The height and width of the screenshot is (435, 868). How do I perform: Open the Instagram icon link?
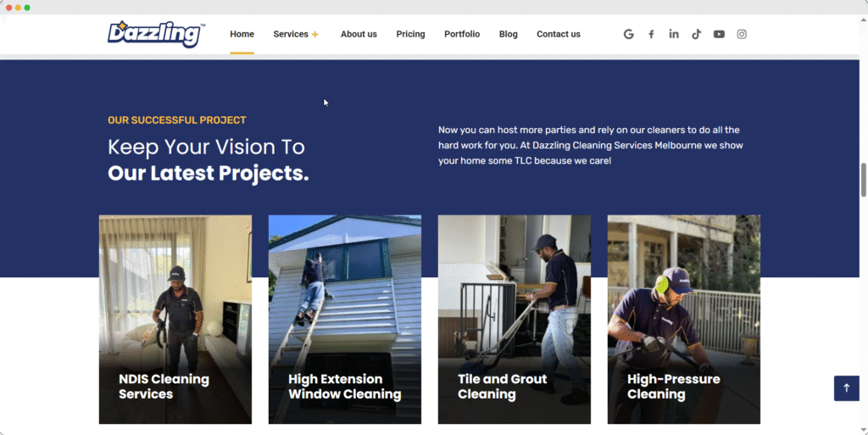[742, 34]
